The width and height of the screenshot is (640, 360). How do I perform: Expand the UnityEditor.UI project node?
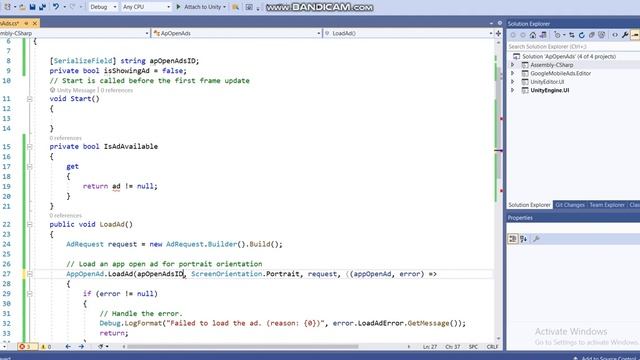point(513,82)
